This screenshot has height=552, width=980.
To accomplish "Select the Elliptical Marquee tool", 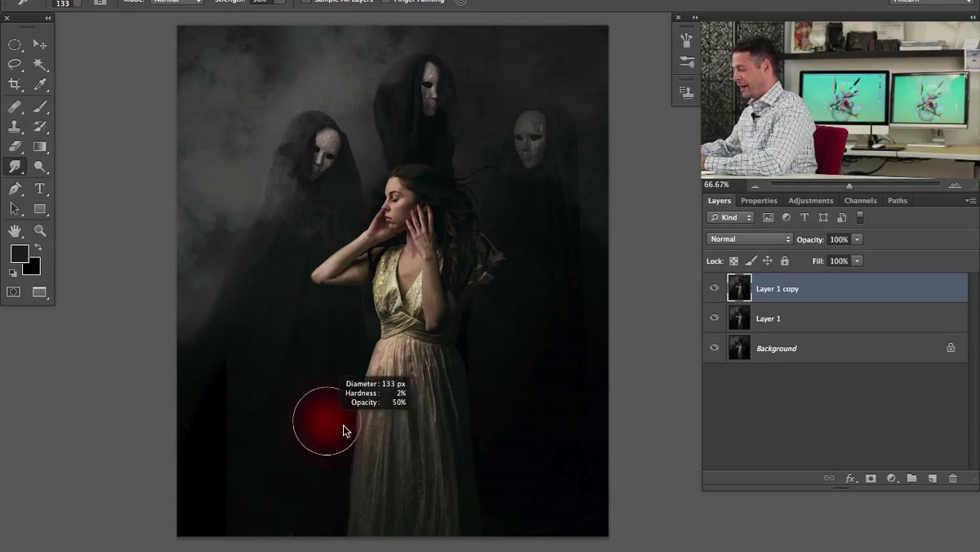I will coord(15,44).
